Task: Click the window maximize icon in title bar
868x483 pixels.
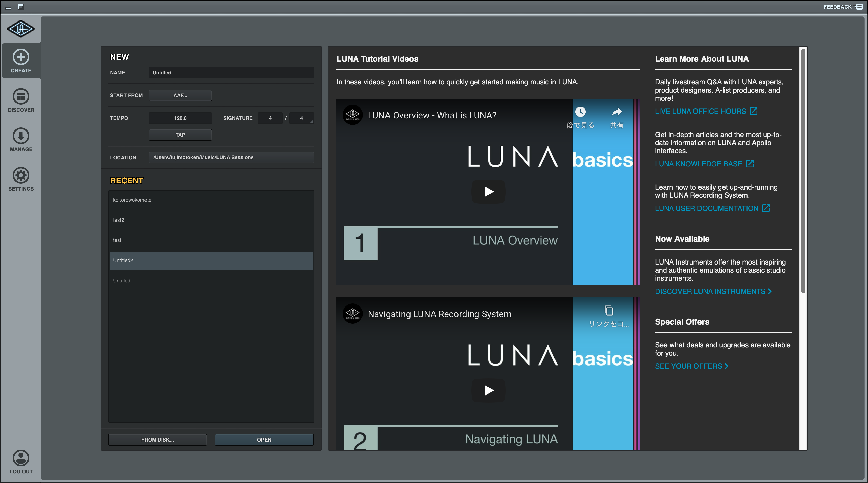Action: [x=20, y=6]
